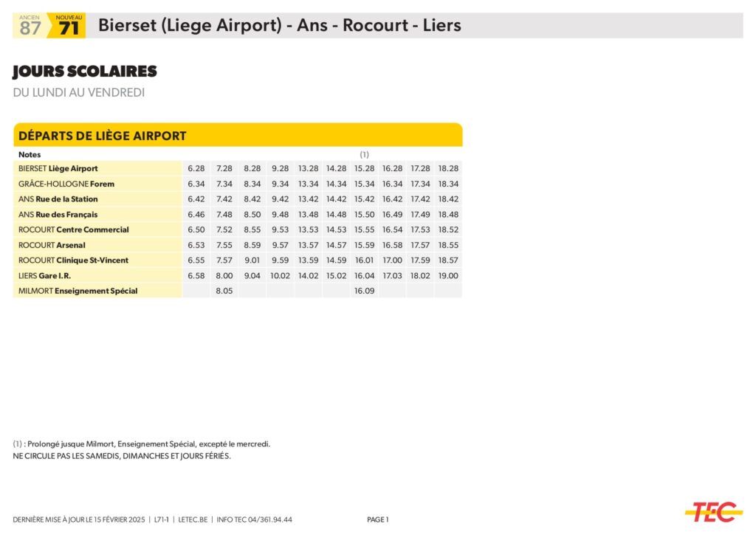This screenshot has width=756, height=535.
Task: Select the GRÂCE-HOLLOGNE Forem stop name
Action: click(66, 184)
